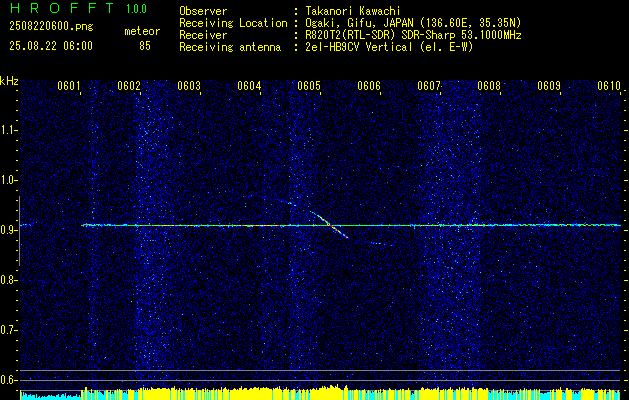
Task: Click time marker 0608
Action: (489, 85)
